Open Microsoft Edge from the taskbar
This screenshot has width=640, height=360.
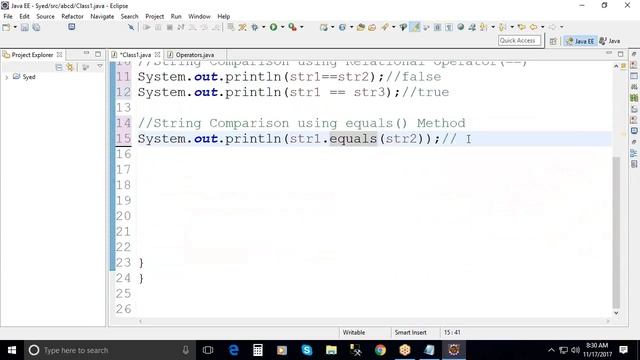tap(233, 350)
